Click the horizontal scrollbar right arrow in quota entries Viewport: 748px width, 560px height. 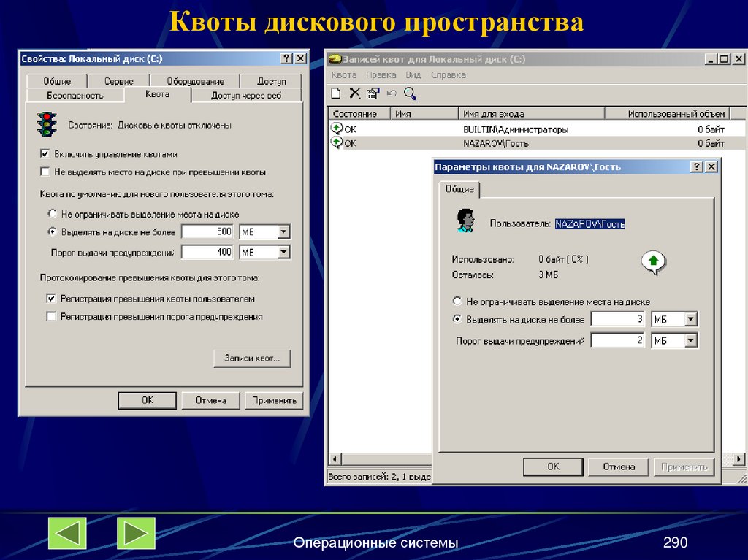point(739,459)
